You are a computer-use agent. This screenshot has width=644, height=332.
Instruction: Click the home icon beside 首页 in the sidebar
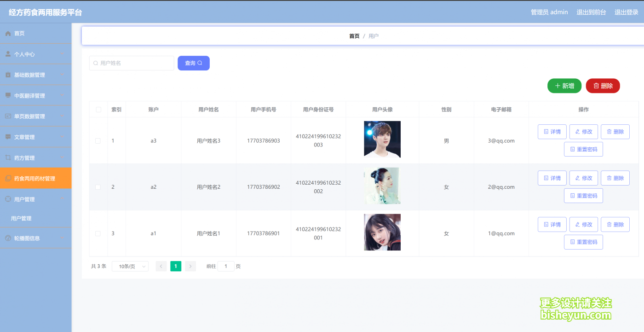click(8, 34)
